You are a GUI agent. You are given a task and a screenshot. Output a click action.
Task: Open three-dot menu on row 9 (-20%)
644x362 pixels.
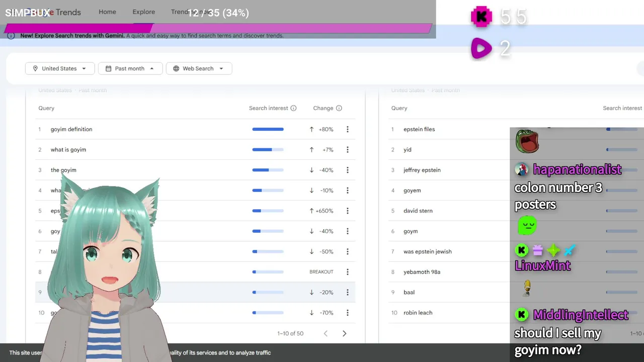point(347,292)
